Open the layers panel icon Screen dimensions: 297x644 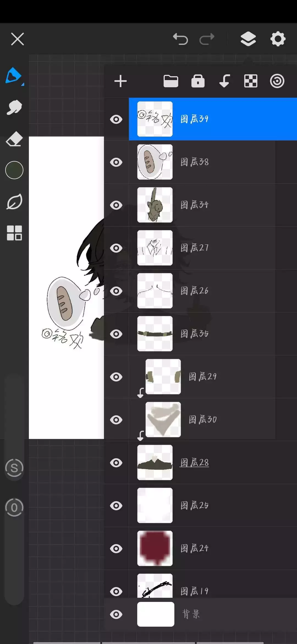[248, 39]
